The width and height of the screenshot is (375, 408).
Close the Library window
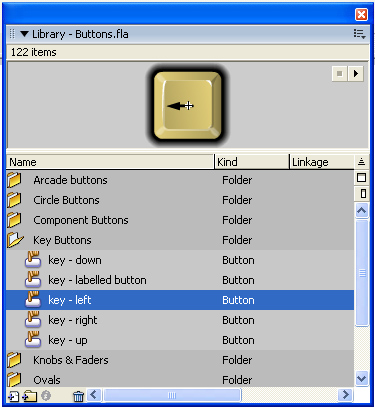(361, 15)
